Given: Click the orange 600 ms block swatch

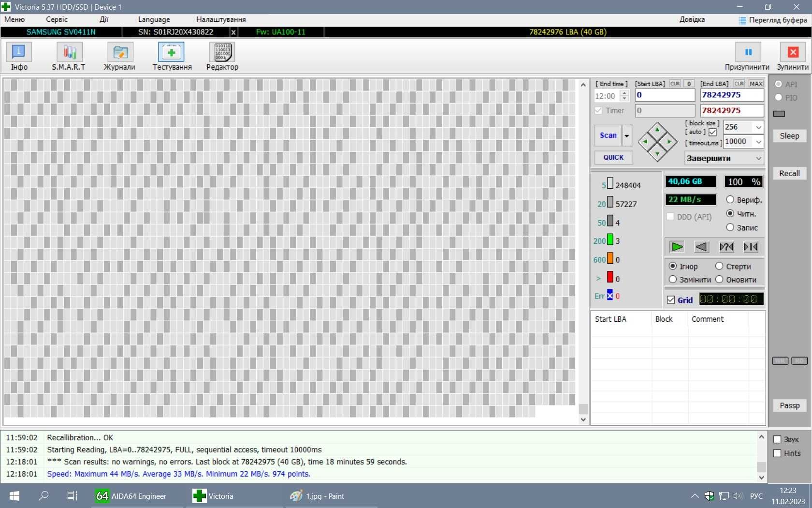Looking at the screenshot, I should [610, 258].
